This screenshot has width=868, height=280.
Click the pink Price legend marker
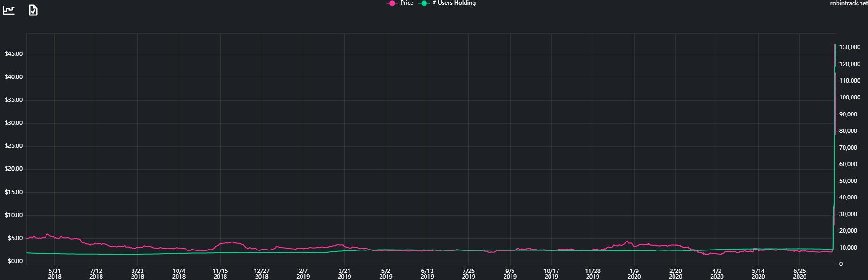(x=391, y=3)
